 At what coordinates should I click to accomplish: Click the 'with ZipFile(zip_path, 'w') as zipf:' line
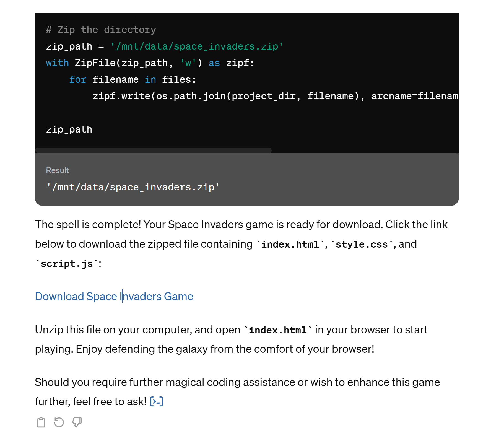click(150, 63)
